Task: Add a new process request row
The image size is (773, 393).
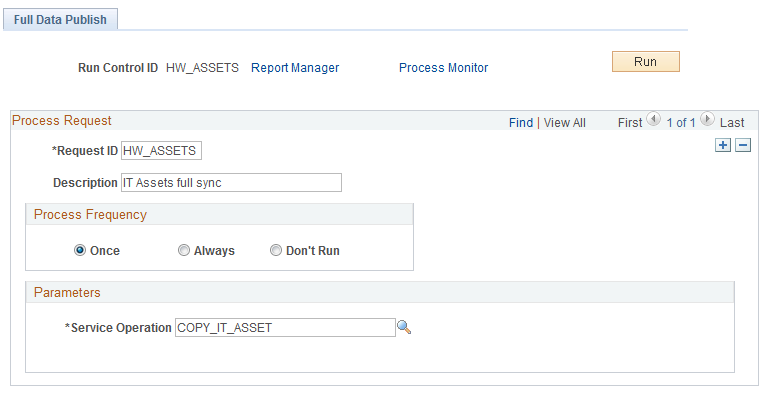Action: click(x=723, y=145)
